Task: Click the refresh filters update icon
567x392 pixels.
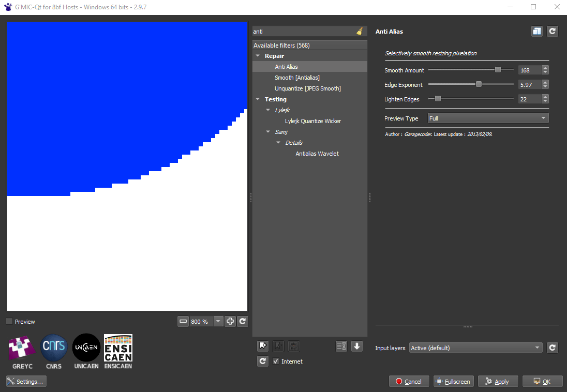Action: 262,361
